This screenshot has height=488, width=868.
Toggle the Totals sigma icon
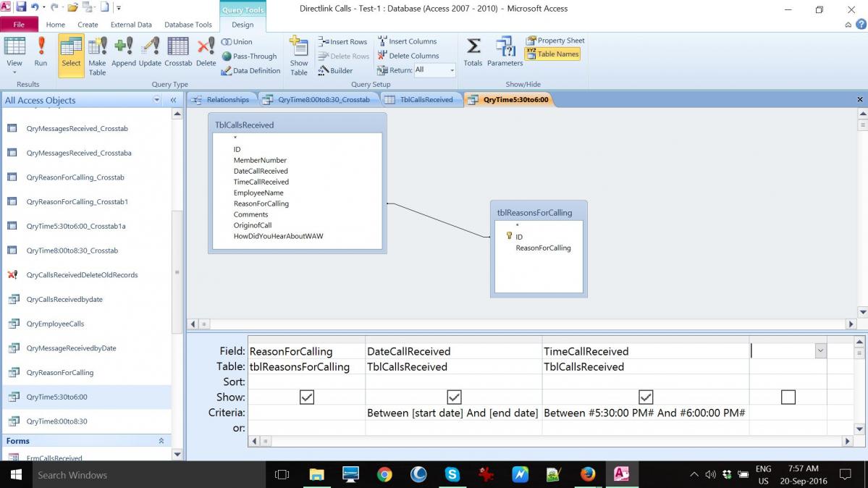tap(473, 53)
